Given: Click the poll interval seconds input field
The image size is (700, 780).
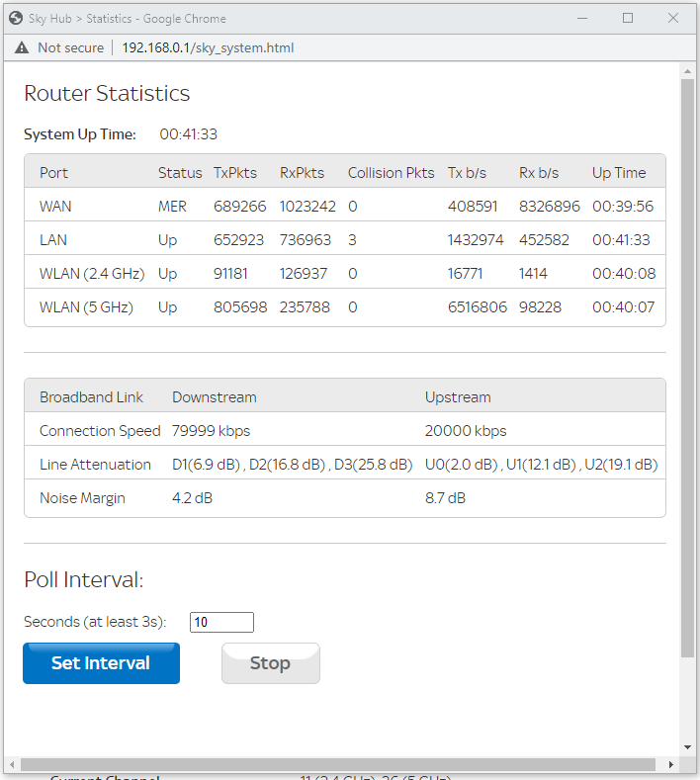Looking at the screenshot, I should [221, 622].
